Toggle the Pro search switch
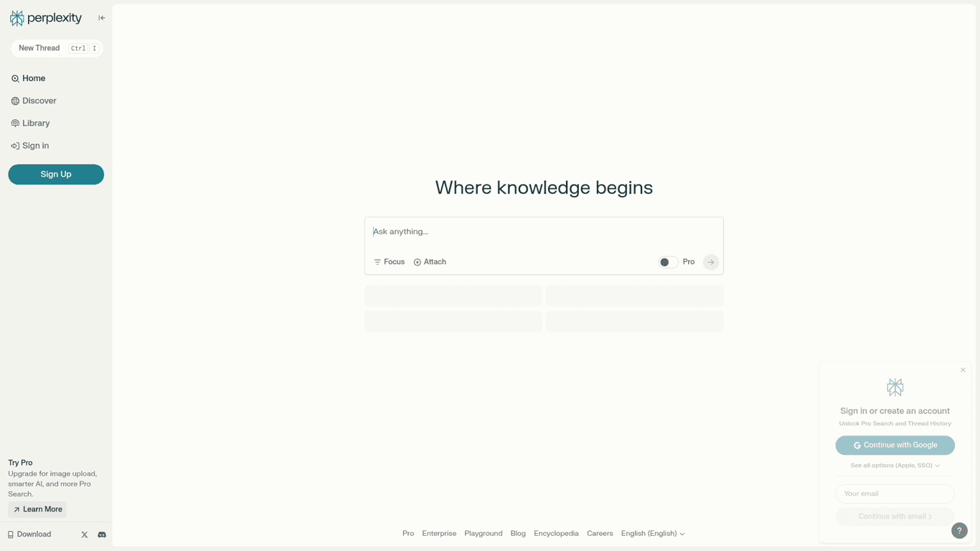This screenshot has height=551, width=980. (x=668, y=263)
